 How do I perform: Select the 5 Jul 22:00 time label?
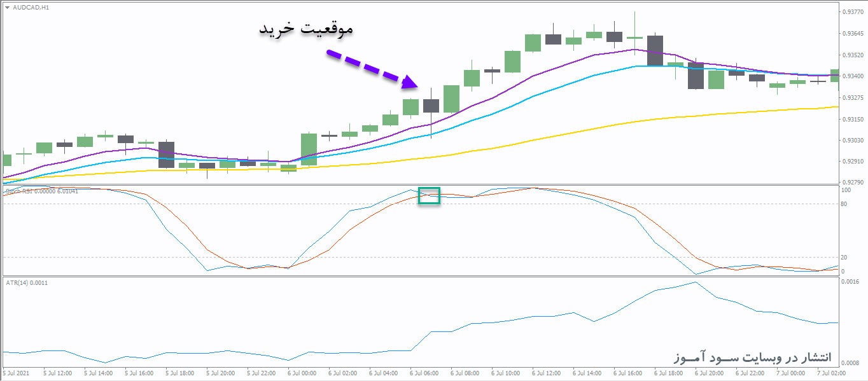tap(261, 373)
